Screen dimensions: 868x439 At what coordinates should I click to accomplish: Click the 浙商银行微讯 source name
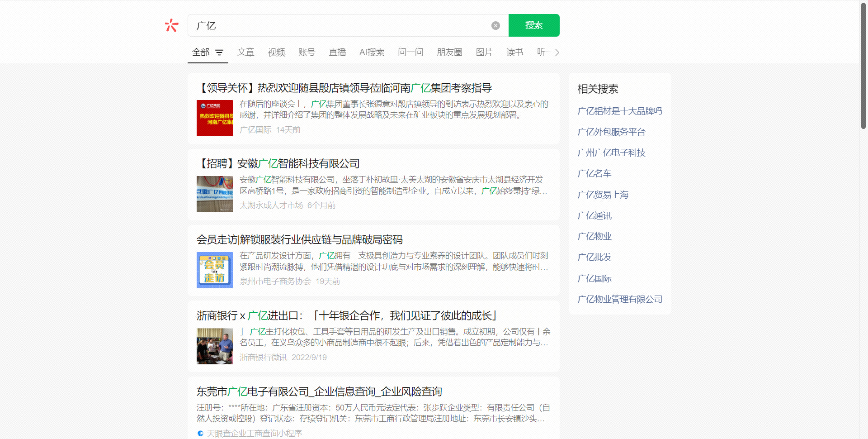point(263,358)
